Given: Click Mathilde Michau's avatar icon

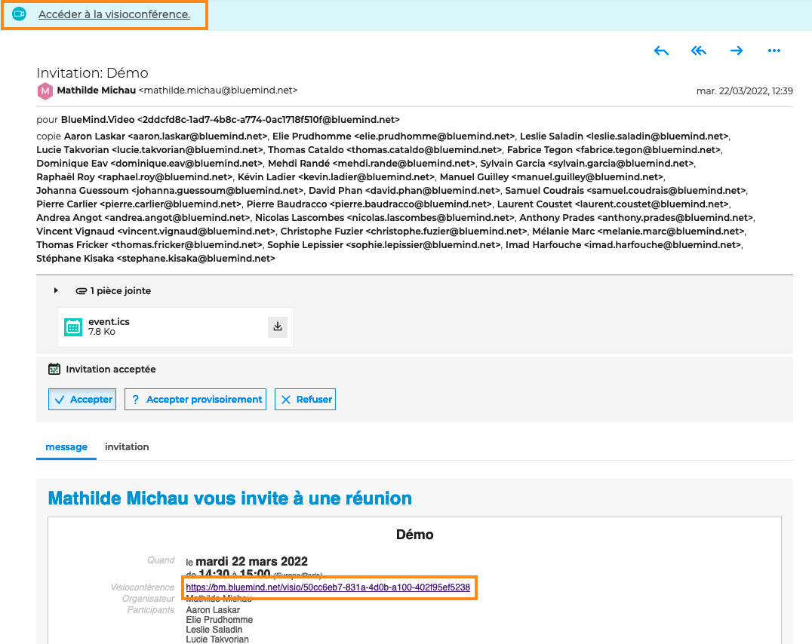Looking at the screenshot, I should (45, 91).
